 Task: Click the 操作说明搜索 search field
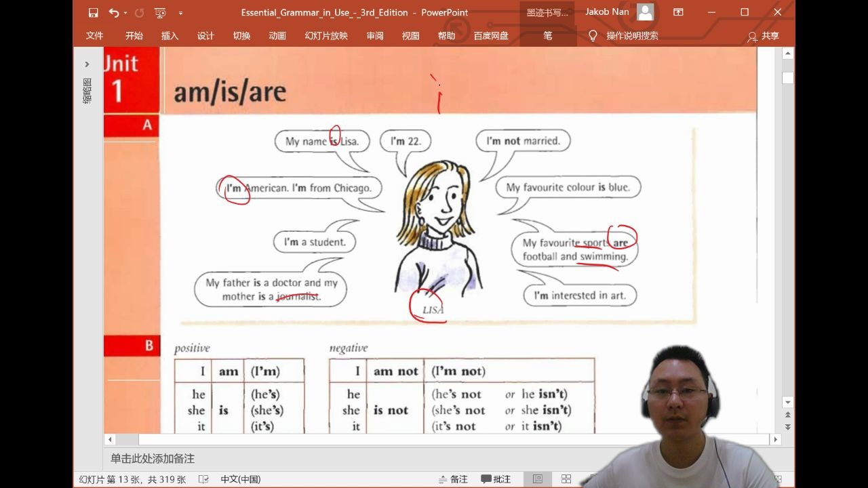(633, 36)
